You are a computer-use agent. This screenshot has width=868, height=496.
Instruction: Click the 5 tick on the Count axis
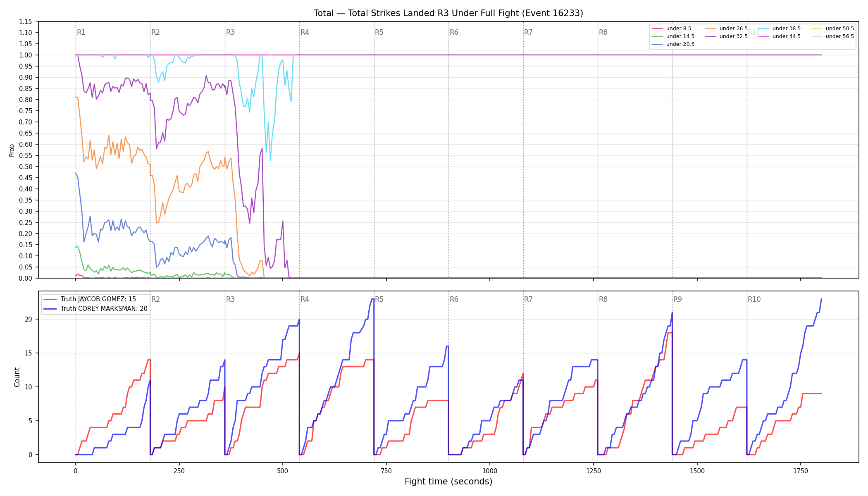pos(30,421)
